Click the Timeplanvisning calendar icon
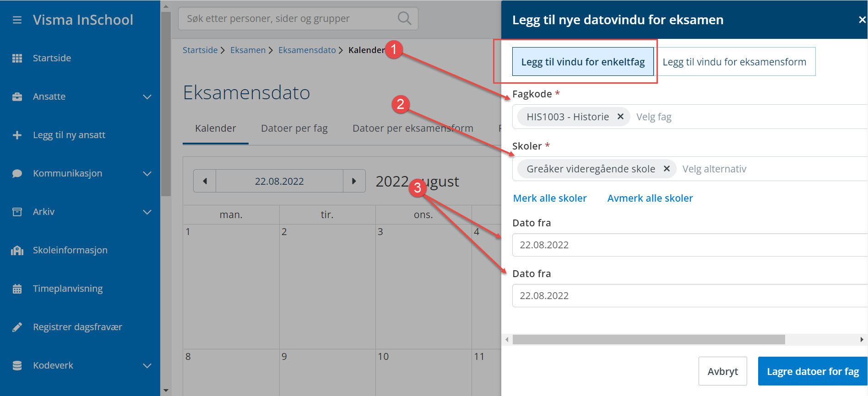Screen dimensions: 868x396 pos(17,289)
